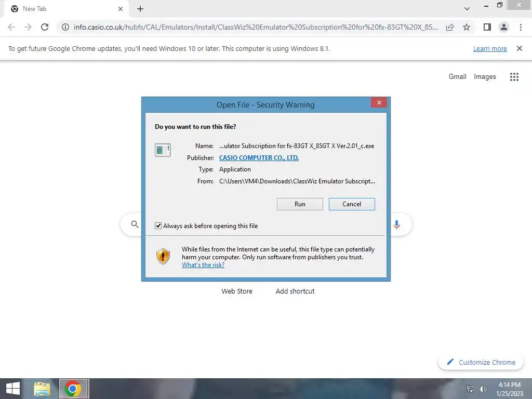Open Gmail link
Screen dimensions: 532x399
pos(457,77)
